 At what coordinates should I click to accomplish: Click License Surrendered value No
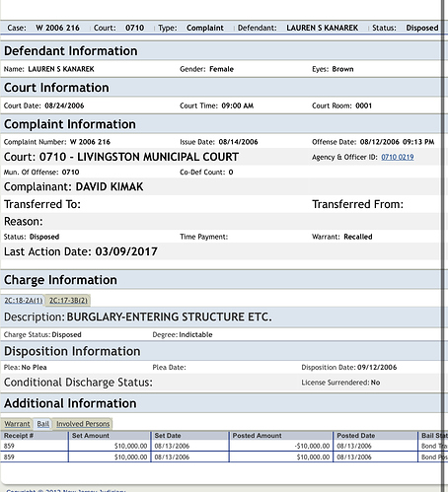(x=375, y=383)
